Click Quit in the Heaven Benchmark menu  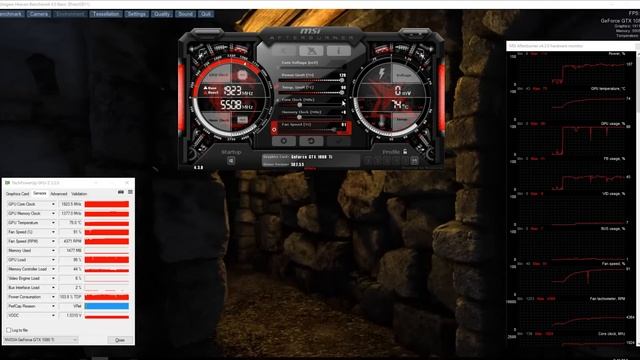206,14
